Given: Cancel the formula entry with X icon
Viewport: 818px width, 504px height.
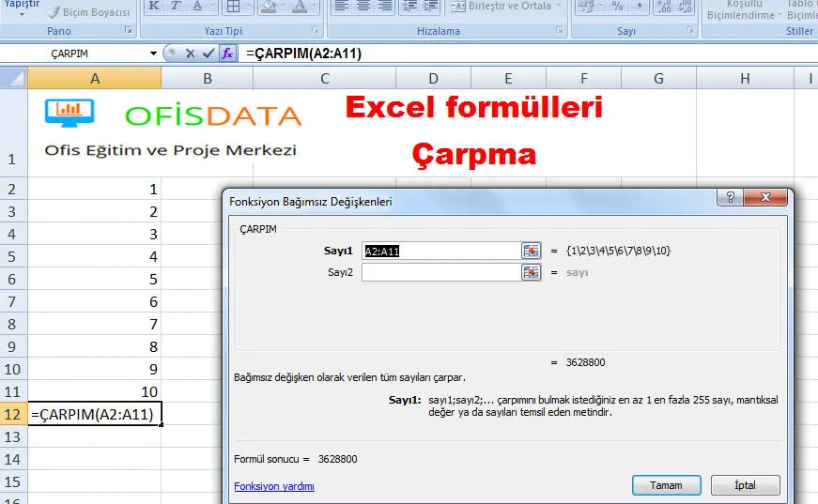Looking at the screenshot, I should 190,53.
